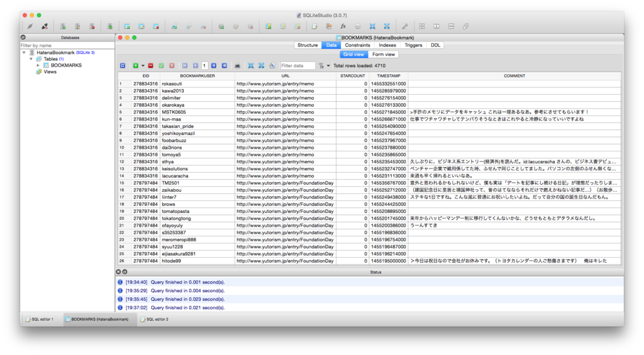
Task: Sort by the EID column header
Action: [145, 76]
